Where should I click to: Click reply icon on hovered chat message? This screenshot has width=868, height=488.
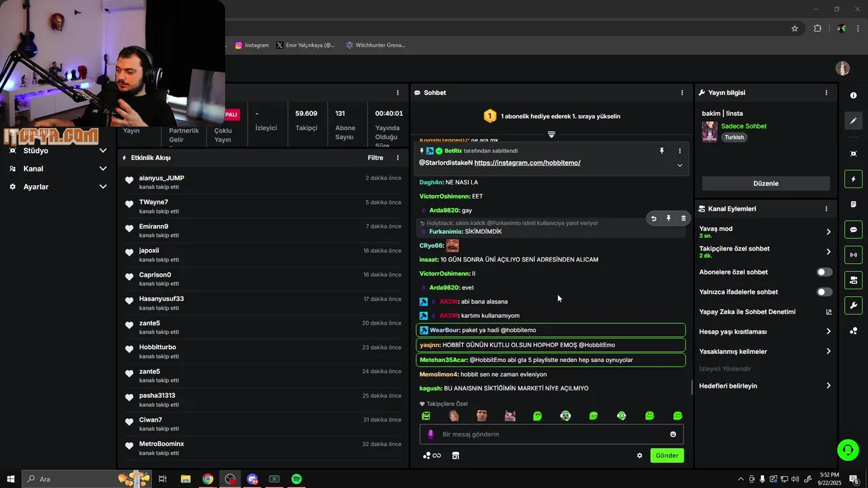pyautogui.click(x=654, y=218)
